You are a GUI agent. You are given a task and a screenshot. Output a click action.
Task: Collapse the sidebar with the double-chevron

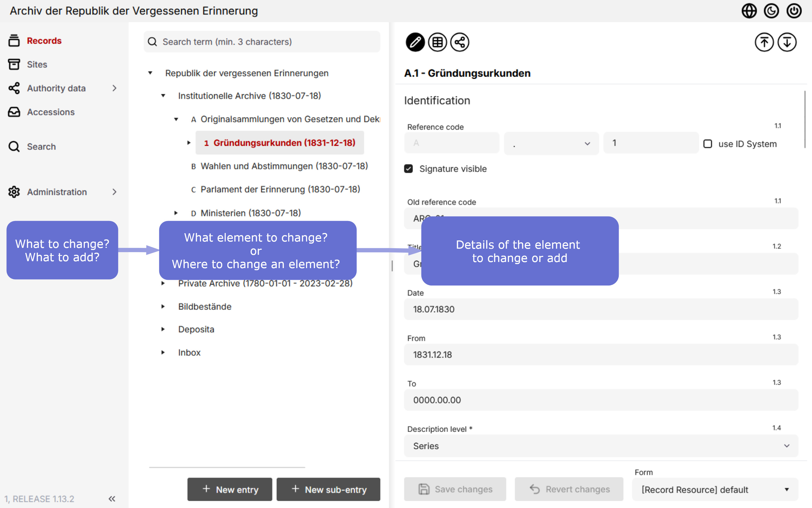point(112,499)
